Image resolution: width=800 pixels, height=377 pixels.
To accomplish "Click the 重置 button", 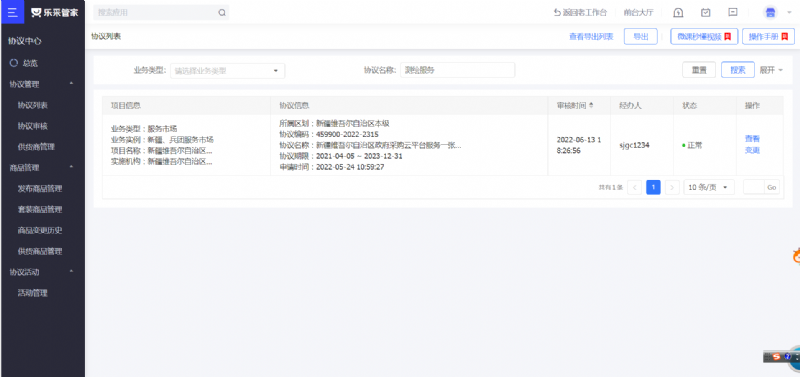I will click(699, 70).
